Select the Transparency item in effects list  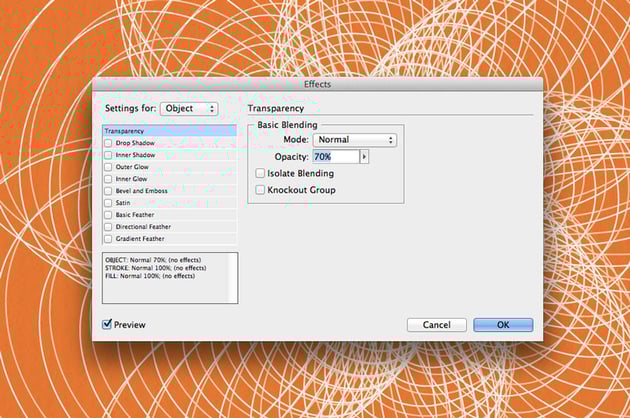[x=170, y=131]
